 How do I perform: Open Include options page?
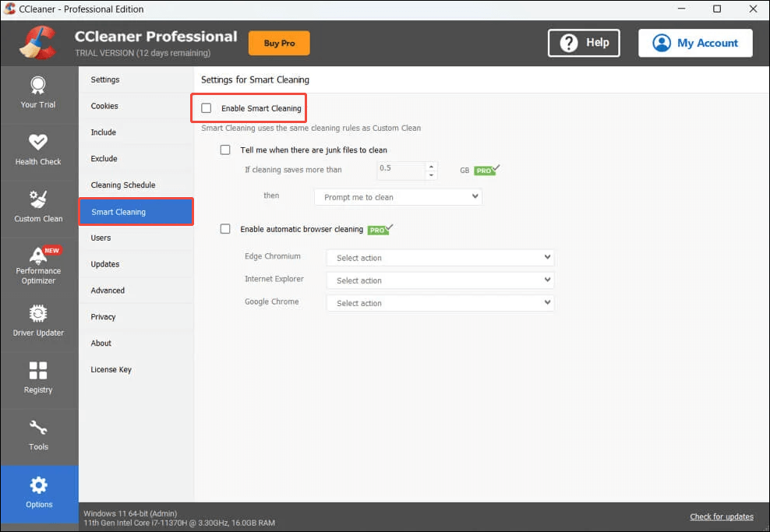(136, 132)
